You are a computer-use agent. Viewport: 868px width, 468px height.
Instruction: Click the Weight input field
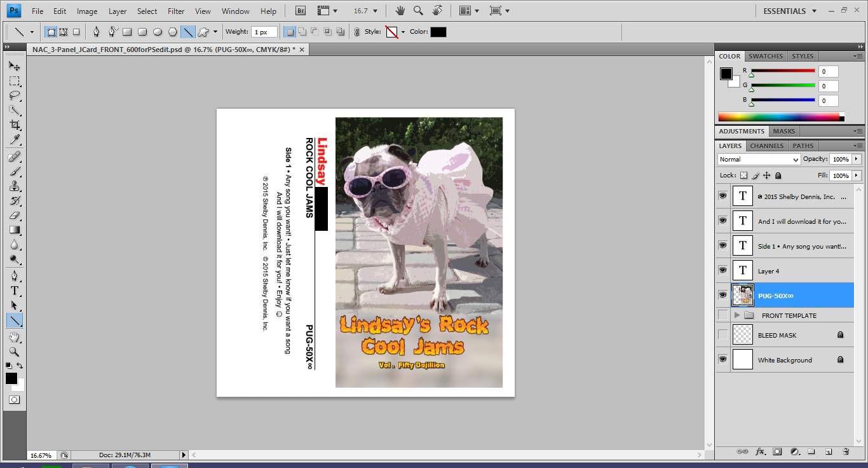pyautogui.click(x=264, y=32)
